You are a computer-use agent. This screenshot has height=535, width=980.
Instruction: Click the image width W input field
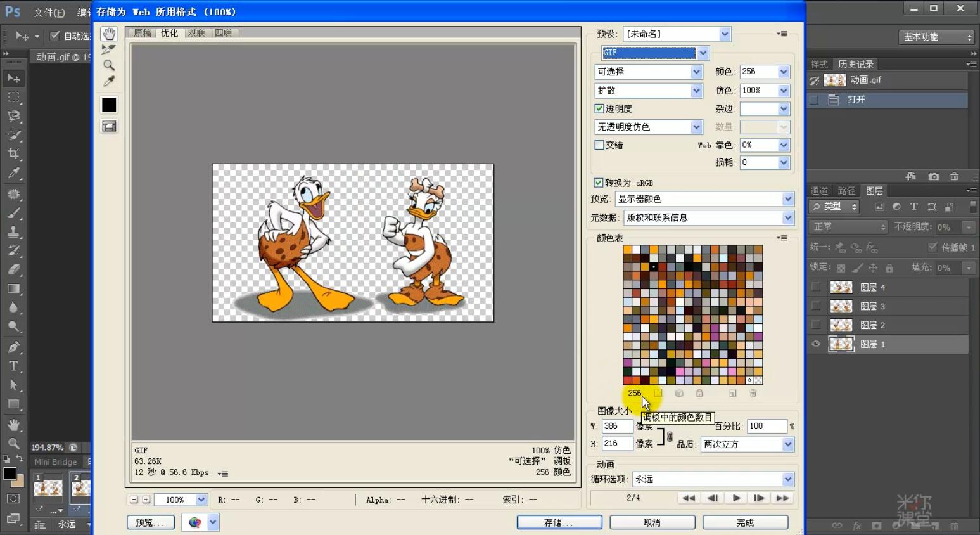[x=617, y=426]
